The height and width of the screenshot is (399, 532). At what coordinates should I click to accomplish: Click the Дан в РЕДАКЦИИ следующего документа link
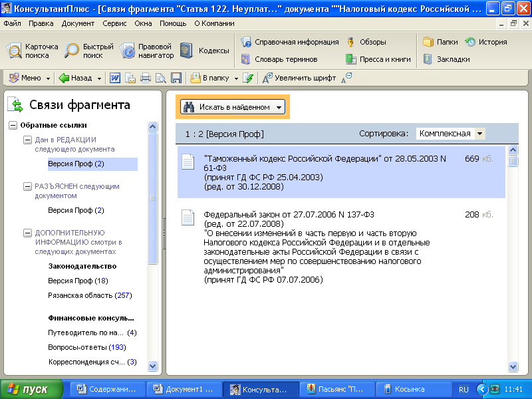74,144
